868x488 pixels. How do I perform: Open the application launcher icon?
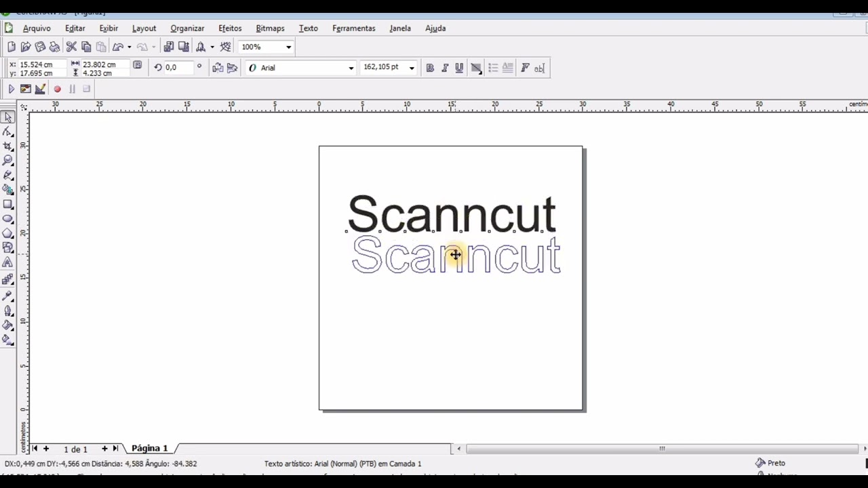coord(201,47)
